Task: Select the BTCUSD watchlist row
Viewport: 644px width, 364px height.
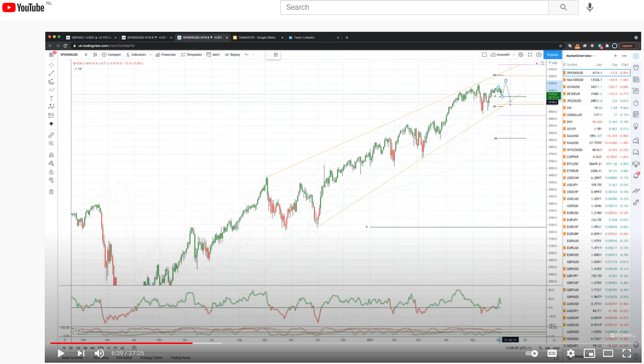Action: (597, 164)
